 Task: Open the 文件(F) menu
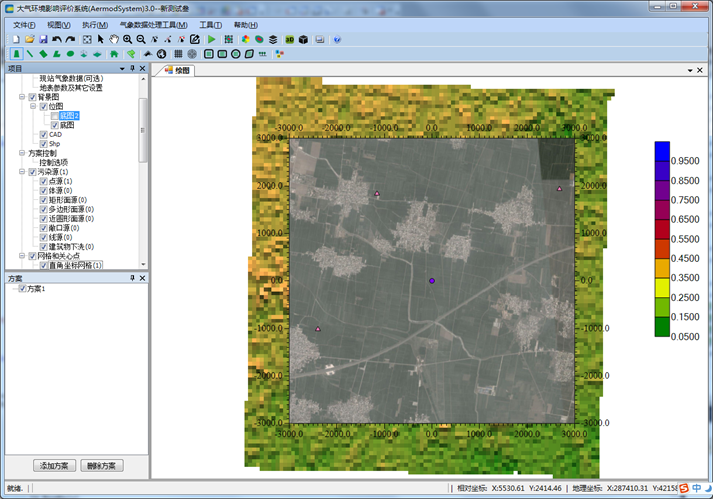(25, 25)
